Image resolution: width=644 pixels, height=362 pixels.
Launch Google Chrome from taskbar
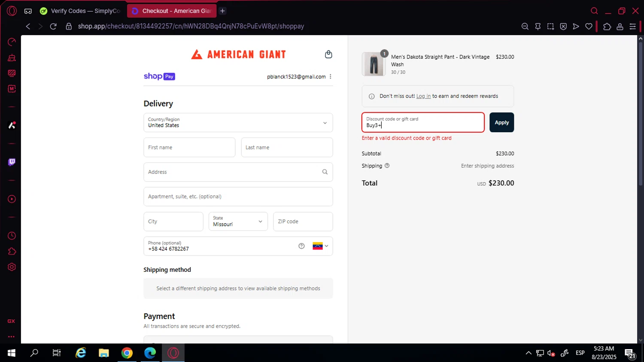[127, 353]
